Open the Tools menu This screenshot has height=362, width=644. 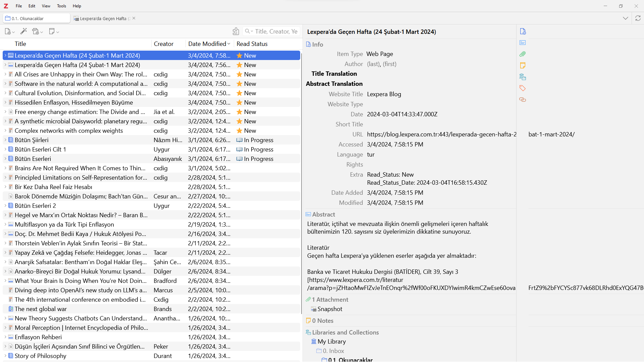pyautogui.click(x=61, y=6)
